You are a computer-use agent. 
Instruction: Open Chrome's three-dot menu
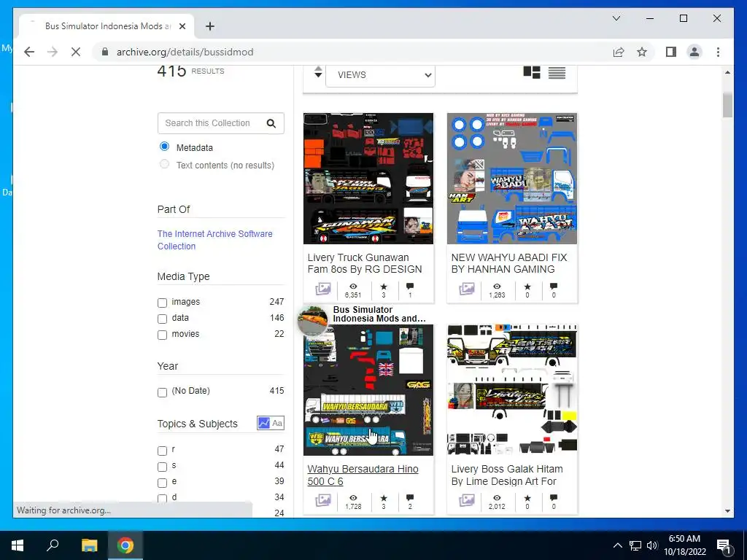click(x=718, y=52)
